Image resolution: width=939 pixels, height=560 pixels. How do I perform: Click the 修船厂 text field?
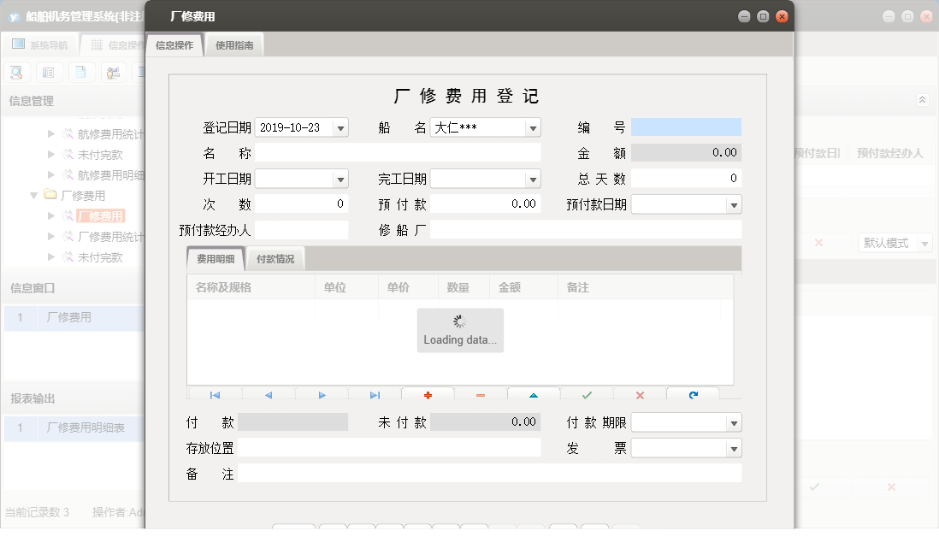pyautogui.click(x=585, y=230)
